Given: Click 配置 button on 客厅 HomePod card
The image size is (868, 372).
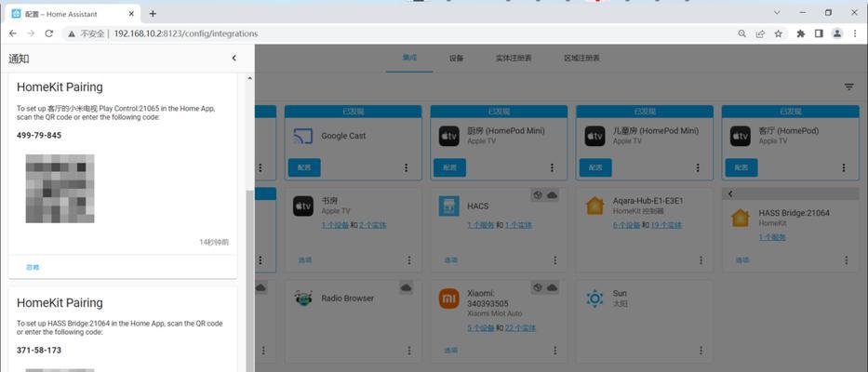Looking at the screenshot, I should click(x=741, y=167).
